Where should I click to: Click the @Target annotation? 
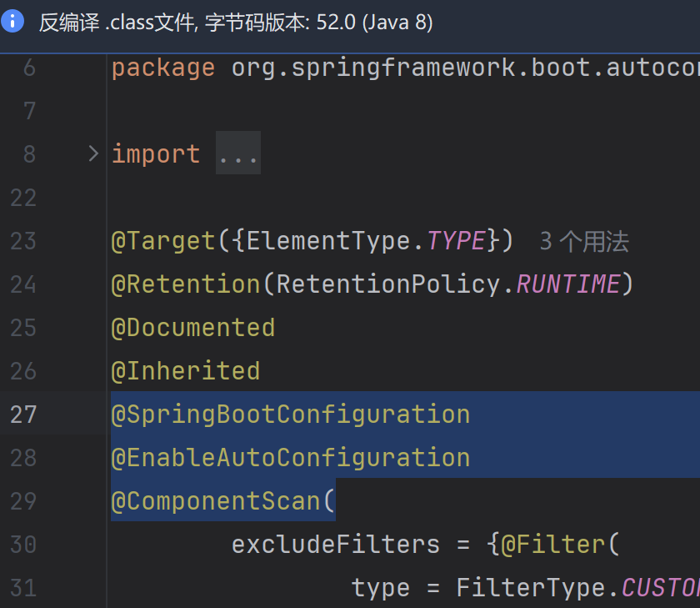point(163,242)
